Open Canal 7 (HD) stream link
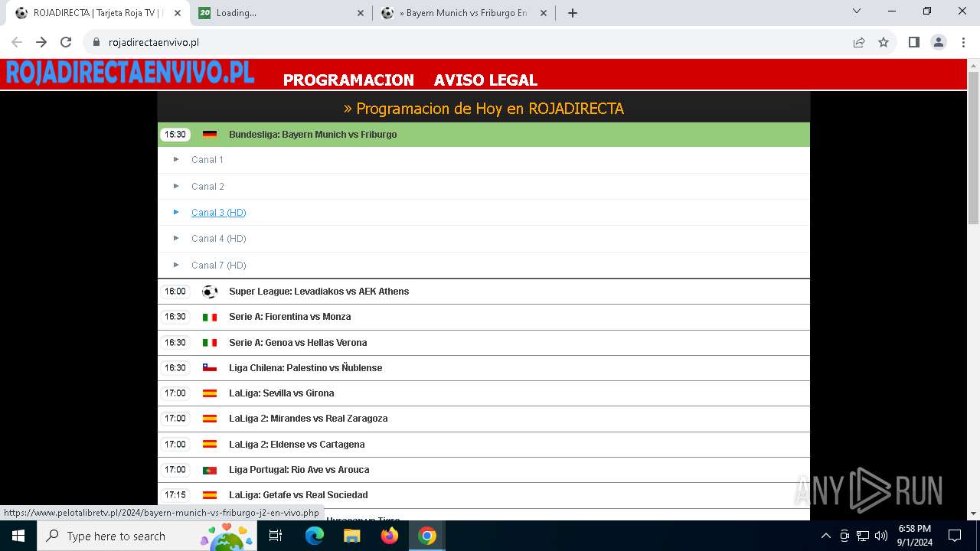This screenshot has width=980, height=551. tap(219, 266)
